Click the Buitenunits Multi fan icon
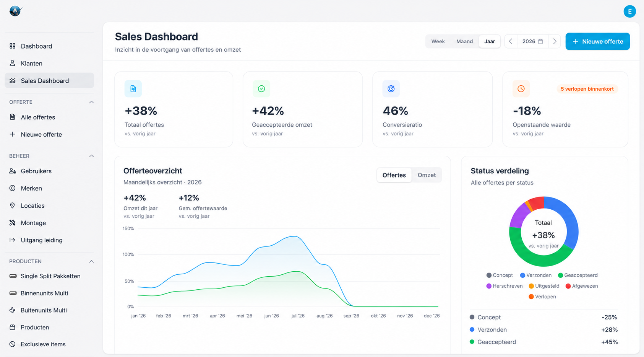This screenshot has width=644, height=357. (13, 310)
